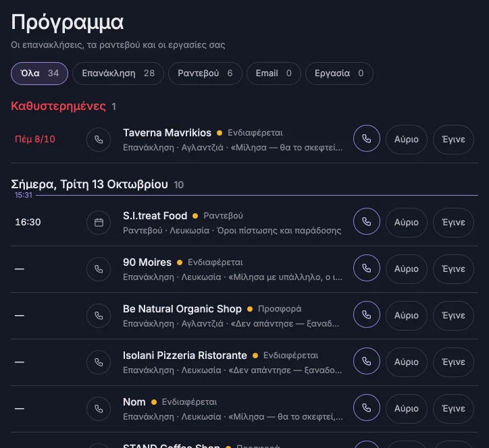Call Isolani Pizzeria Ristorante via phone button

point(367,361)
